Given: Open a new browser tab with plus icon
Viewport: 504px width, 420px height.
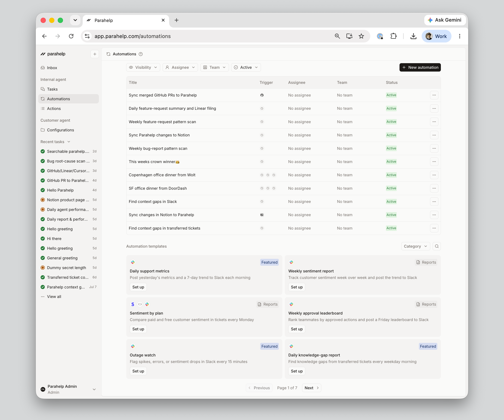Looking at the screenshot, I should tap(176, 20).
